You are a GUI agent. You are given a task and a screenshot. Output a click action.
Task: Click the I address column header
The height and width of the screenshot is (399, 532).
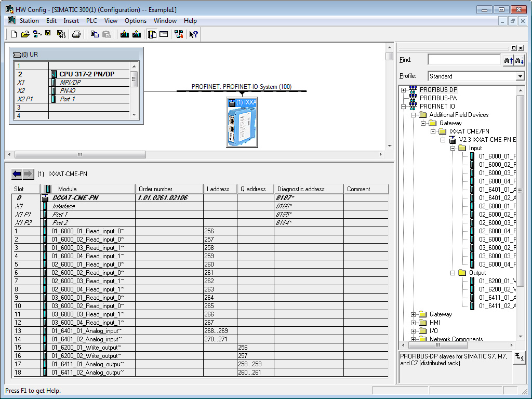coord(220,189)
